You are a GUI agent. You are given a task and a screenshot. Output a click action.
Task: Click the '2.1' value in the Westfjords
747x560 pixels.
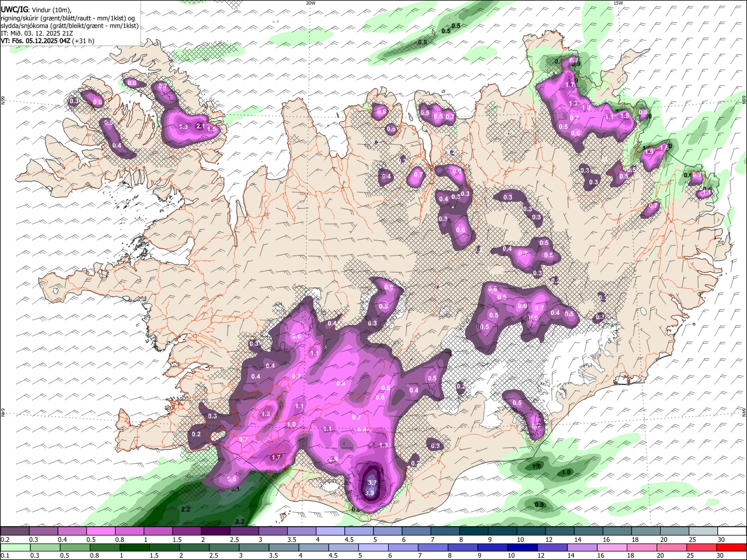200,126
